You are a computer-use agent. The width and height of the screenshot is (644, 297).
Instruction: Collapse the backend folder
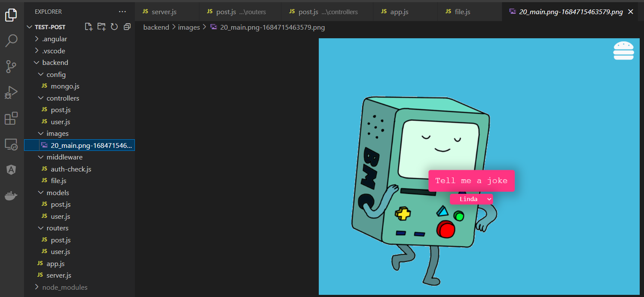(37, 62)
